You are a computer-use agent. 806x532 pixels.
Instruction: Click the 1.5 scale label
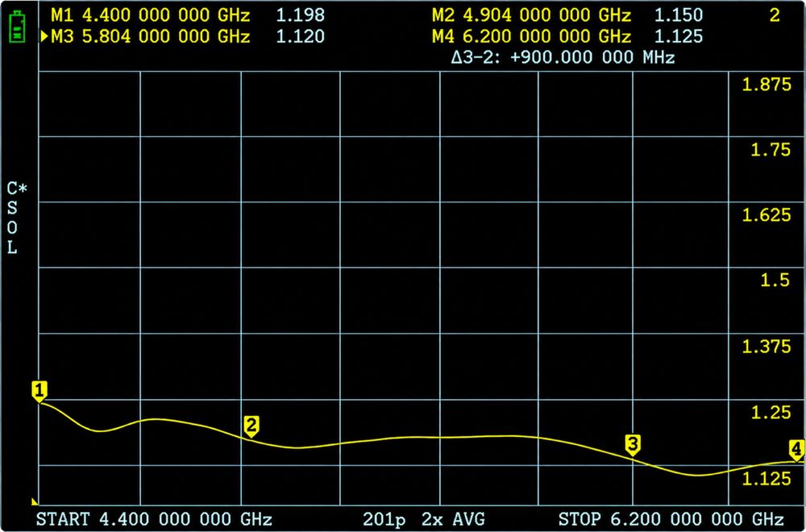(x=776, y=281)
